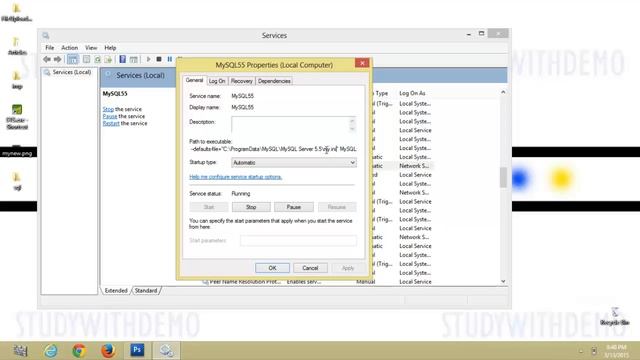Click the Stop button in properties dialog

coord(251,207)
